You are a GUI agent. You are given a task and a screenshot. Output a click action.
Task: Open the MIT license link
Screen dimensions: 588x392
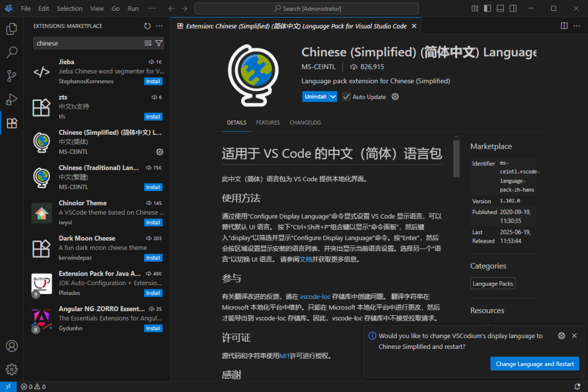pos(284,356)
